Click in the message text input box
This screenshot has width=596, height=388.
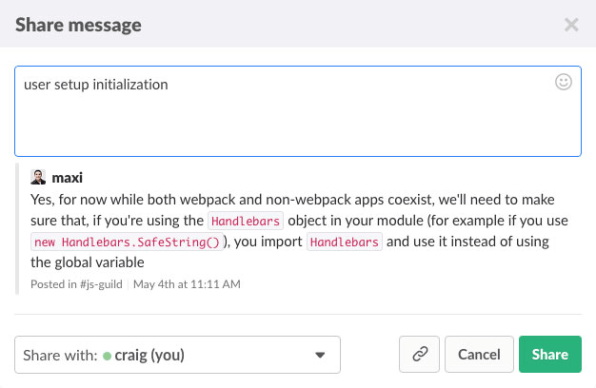[x=298, y=111]
